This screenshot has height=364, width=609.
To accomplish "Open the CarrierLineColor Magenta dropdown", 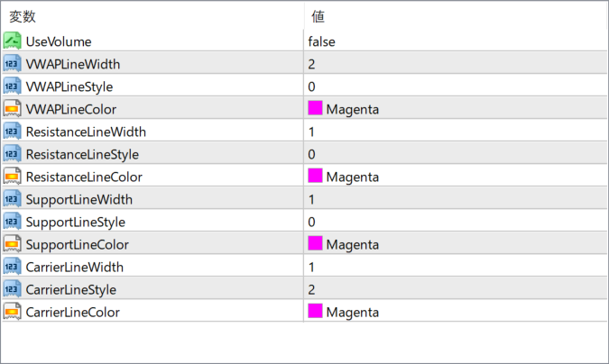I will tap(456, 312).
